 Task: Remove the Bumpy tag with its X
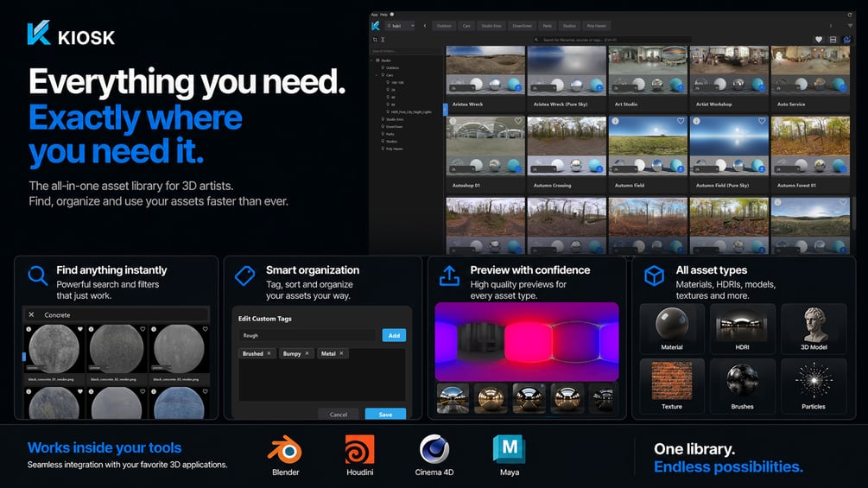307,353
